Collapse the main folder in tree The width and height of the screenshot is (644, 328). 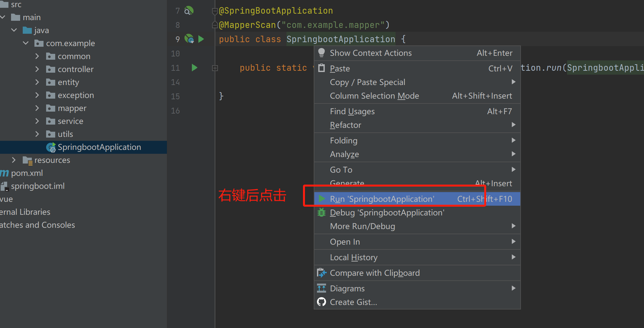(x=3, y=17)
